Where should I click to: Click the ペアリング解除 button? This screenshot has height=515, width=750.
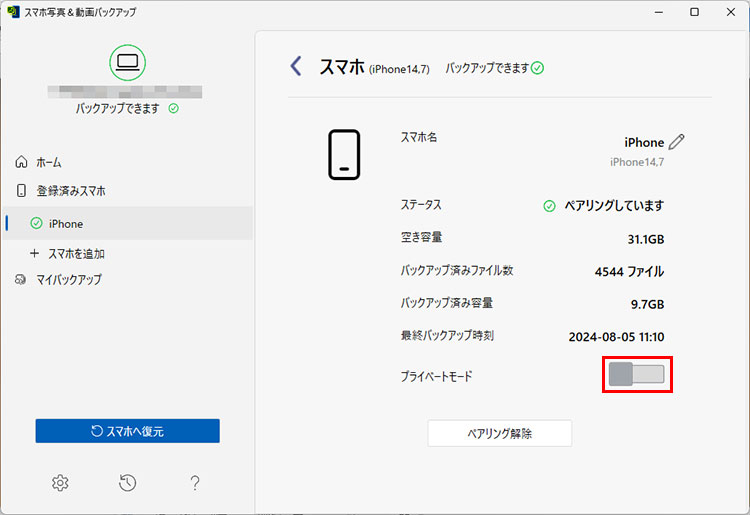pyautogui.click(x=499, y=433)
